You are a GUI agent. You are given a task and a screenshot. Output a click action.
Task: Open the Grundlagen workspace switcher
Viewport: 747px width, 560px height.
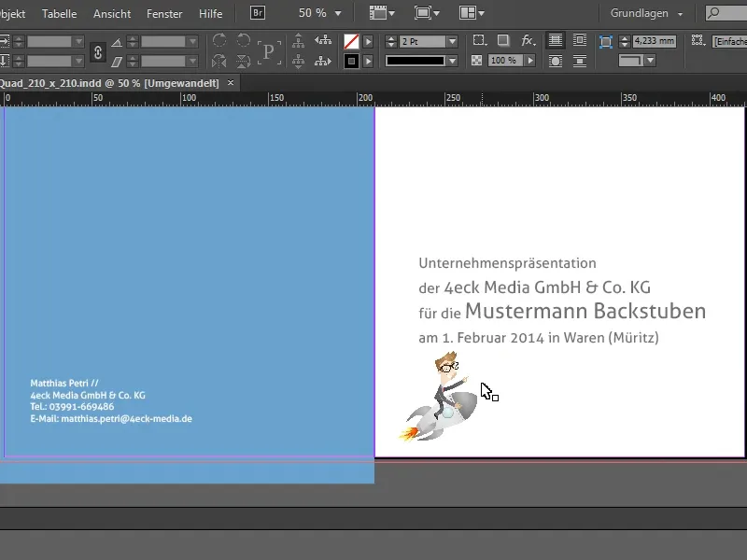tap(646, 13)
